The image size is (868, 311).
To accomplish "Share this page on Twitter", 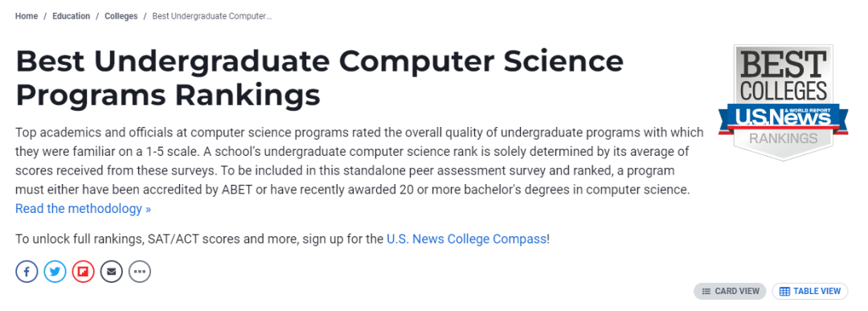I will (x=55, y=272).
